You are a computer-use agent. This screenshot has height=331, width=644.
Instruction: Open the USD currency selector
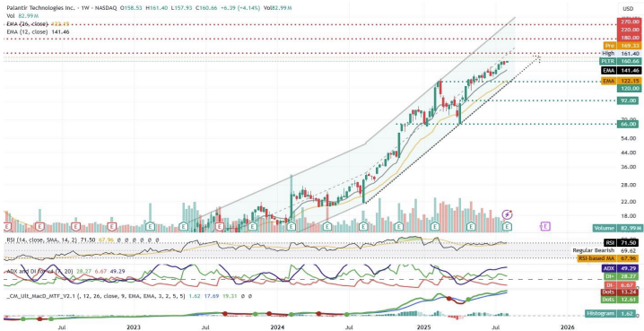click(628, 9)
